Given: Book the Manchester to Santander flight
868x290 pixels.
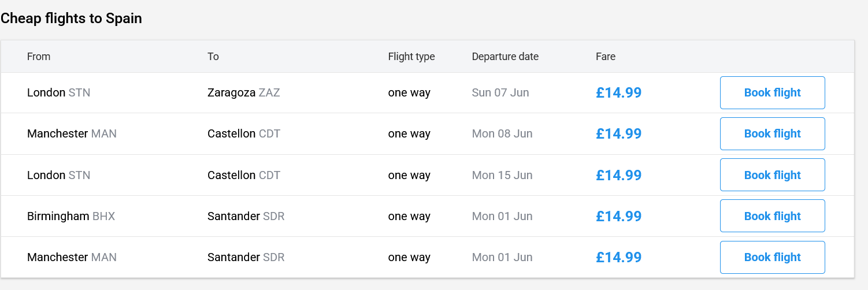Looking at the screenshot, I should tap(772, 257).
